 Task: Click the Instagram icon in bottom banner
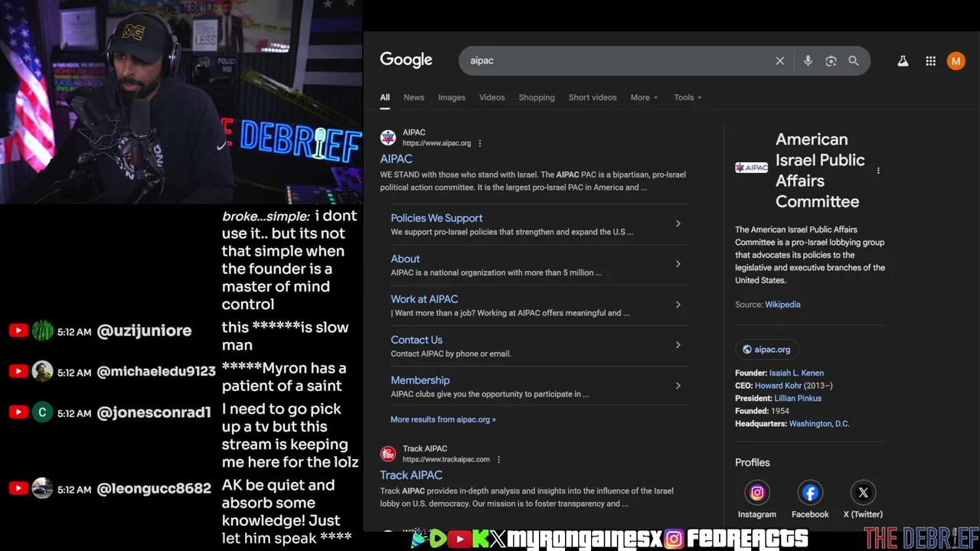tap(674, 539)
